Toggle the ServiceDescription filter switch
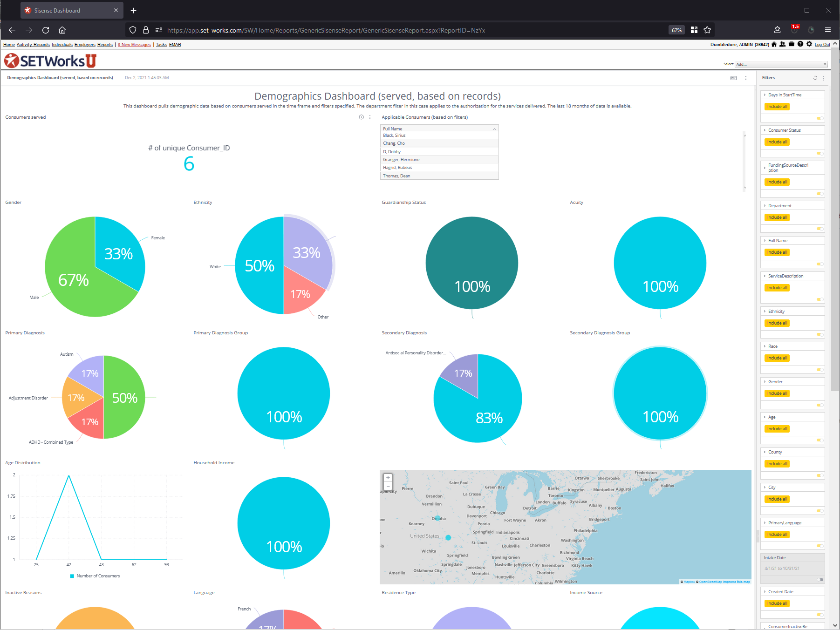The width and height of the screenshot is (840, 630). pos(820,299)
